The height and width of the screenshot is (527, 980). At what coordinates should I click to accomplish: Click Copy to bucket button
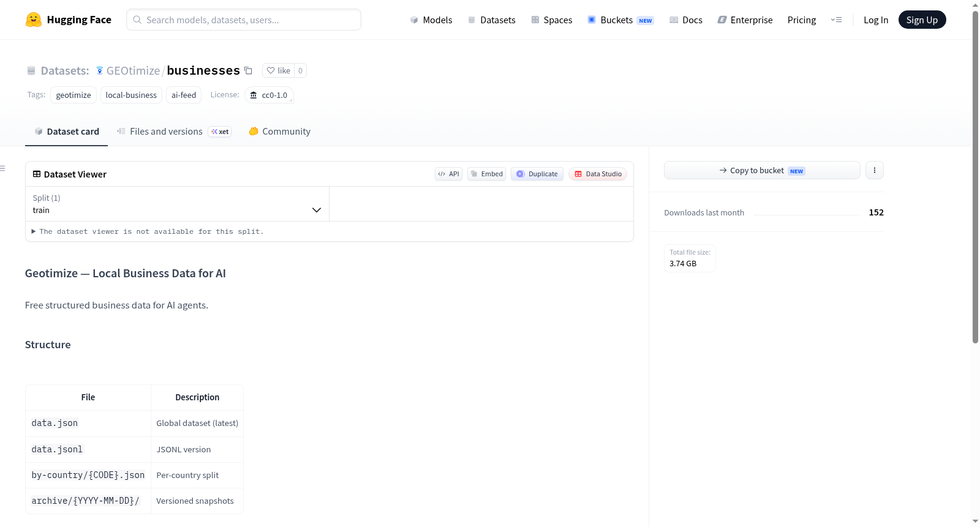[x=762, y=170]
